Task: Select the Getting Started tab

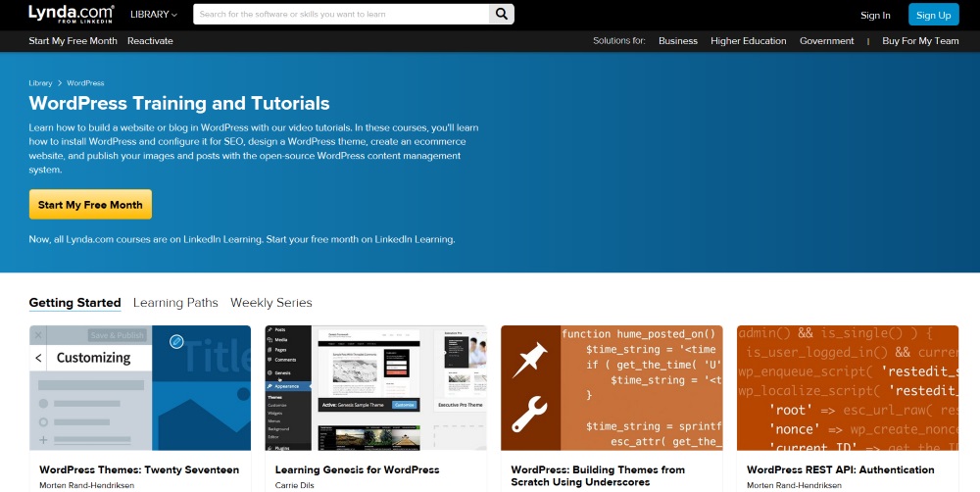Action: [x=75, y=303]
